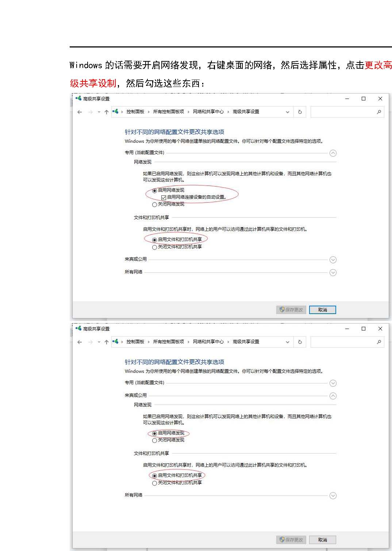This screenshot has width=392, height=551.
Task: Click 高级共享设置 breadcrumb in the upper window
Action: (246, 112)
